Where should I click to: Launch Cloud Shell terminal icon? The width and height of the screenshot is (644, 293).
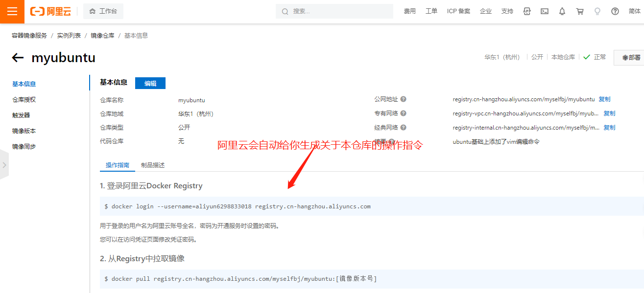tap(545, 11)
